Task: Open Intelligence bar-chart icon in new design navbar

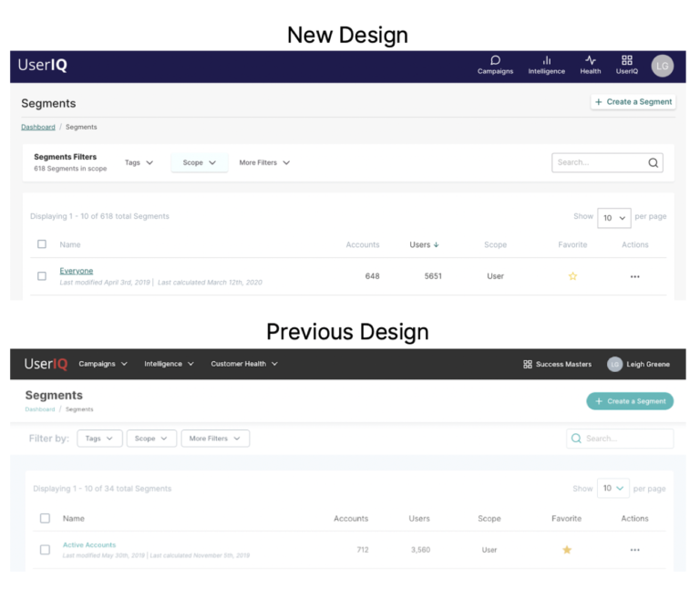Action: click(x=547, y=60)
